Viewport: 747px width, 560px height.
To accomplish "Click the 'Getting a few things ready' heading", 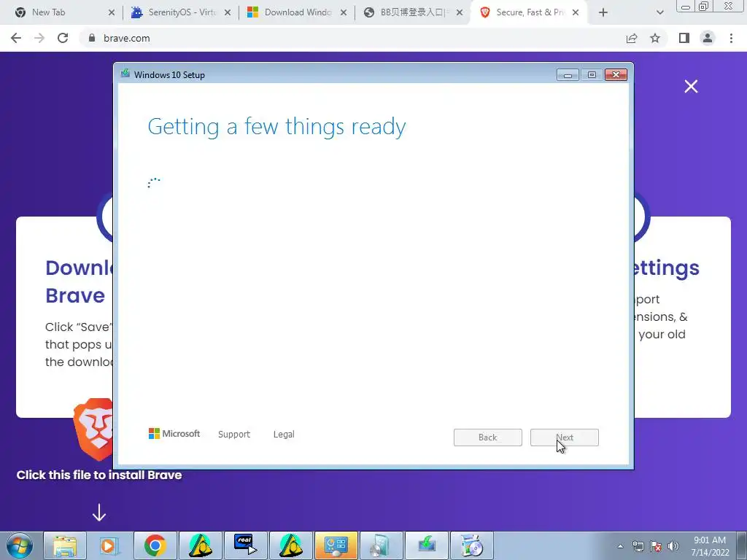I will click(x=276, y=127).
